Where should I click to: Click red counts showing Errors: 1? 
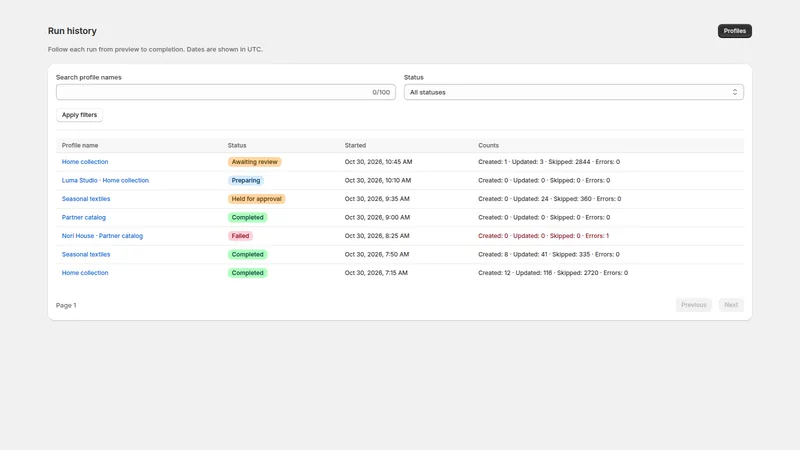click(x=543, y=236)
